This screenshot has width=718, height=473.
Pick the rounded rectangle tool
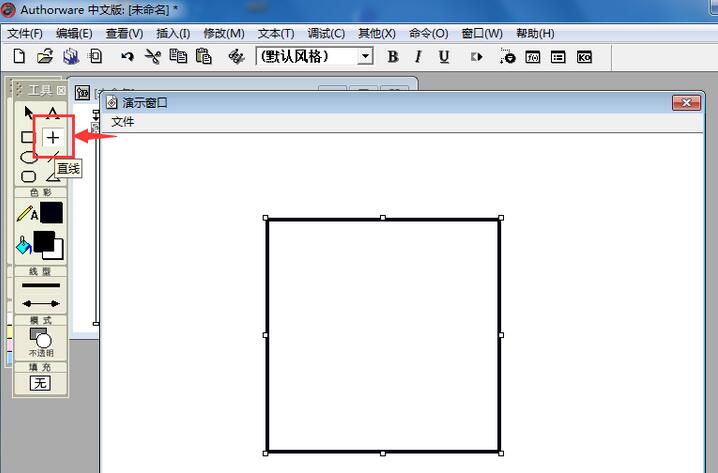tap(29, 176)
